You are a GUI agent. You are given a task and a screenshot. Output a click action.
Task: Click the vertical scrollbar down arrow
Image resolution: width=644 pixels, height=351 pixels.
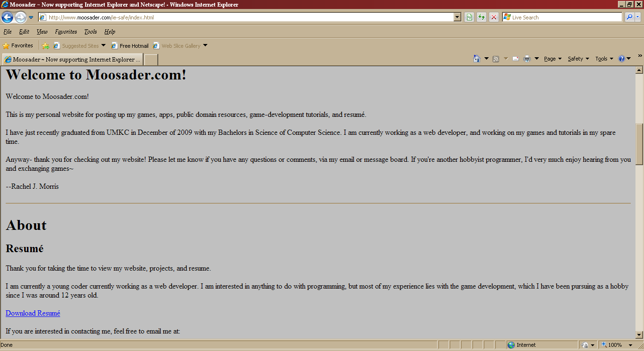click(x=639, y=334)
